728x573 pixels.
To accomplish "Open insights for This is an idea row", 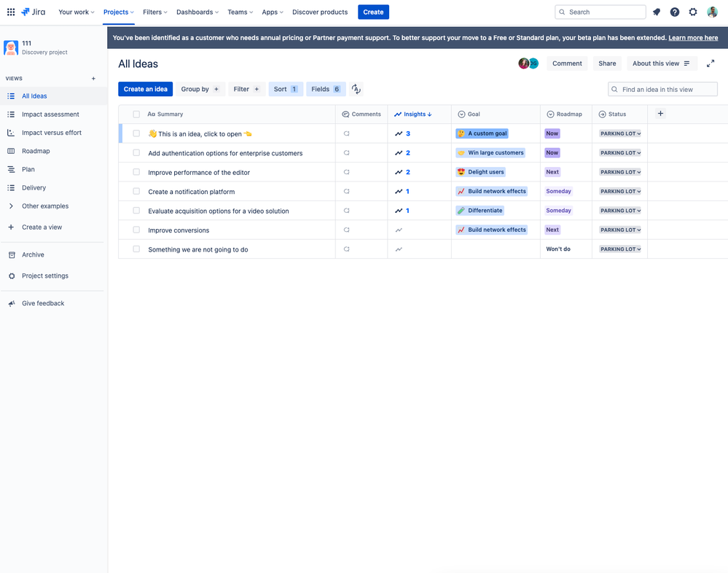I will pos(402,133).
